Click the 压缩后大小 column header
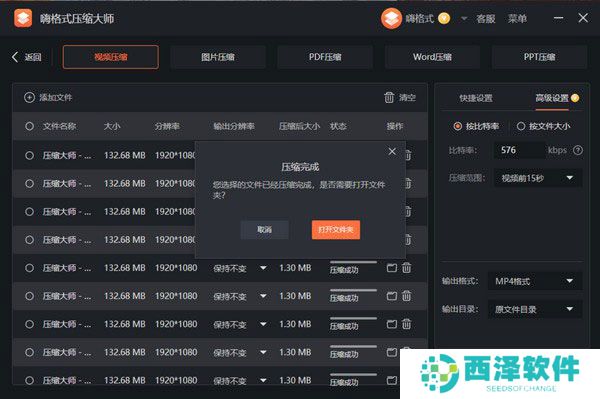 pyautogui.click(x=299, y=126)
